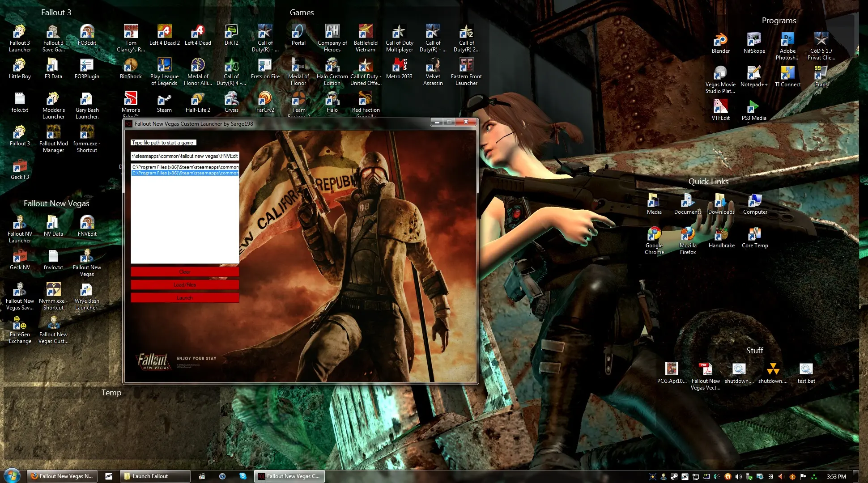Click the Windows Start button

point(12,476)
